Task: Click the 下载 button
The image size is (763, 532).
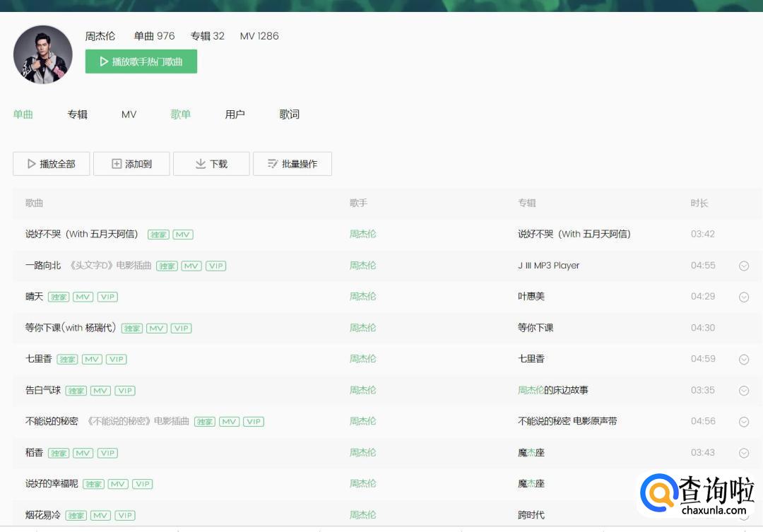Action: (x=211, y=163)
